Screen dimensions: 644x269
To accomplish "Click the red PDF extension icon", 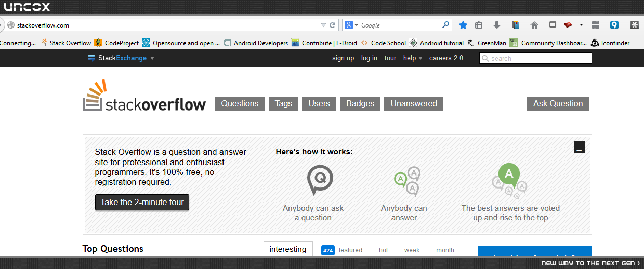I will coord(568,25).
